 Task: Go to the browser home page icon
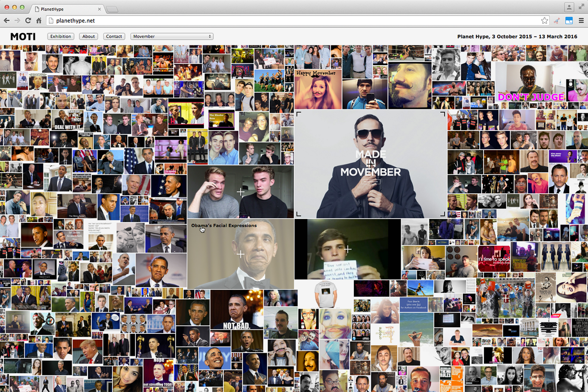click(39, 20)
